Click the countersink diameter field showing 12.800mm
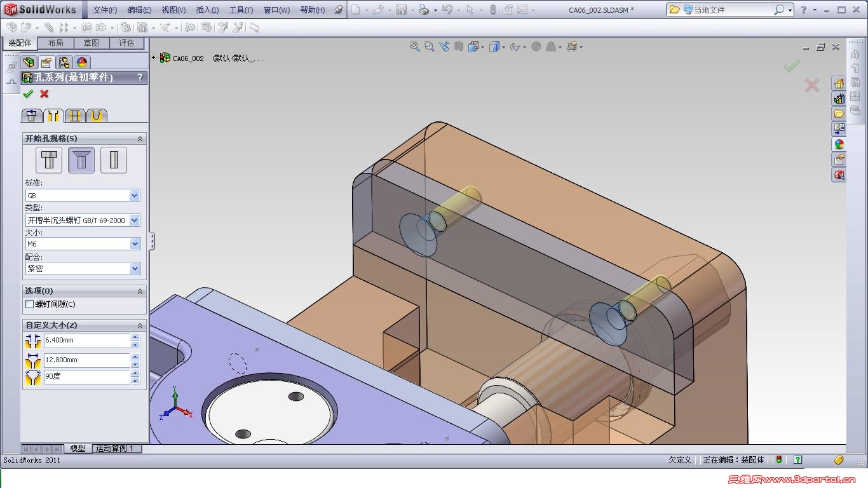 (x=87, y=360)
